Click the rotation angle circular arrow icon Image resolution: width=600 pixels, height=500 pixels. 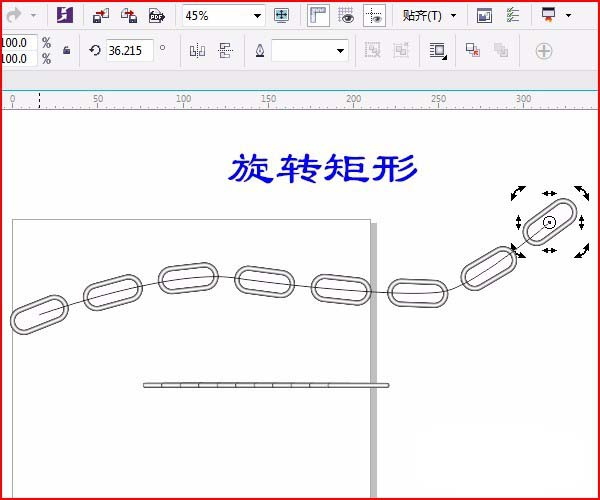[x=95, y=50]
